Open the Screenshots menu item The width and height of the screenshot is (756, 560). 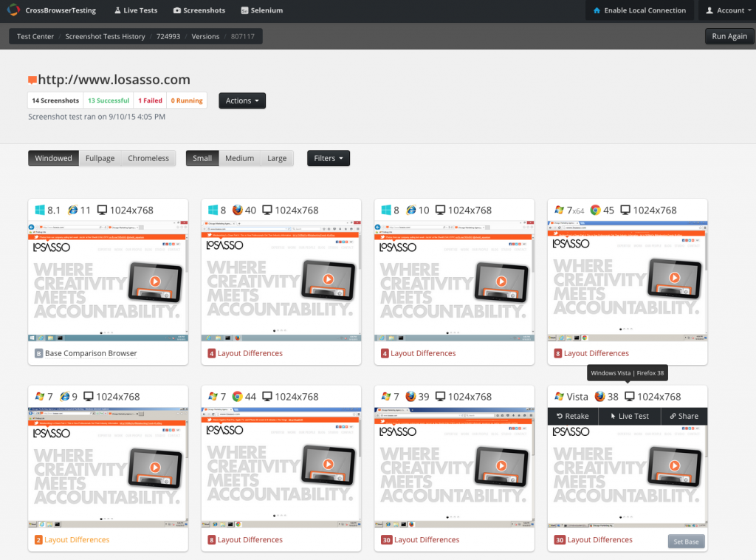[199, 10]
